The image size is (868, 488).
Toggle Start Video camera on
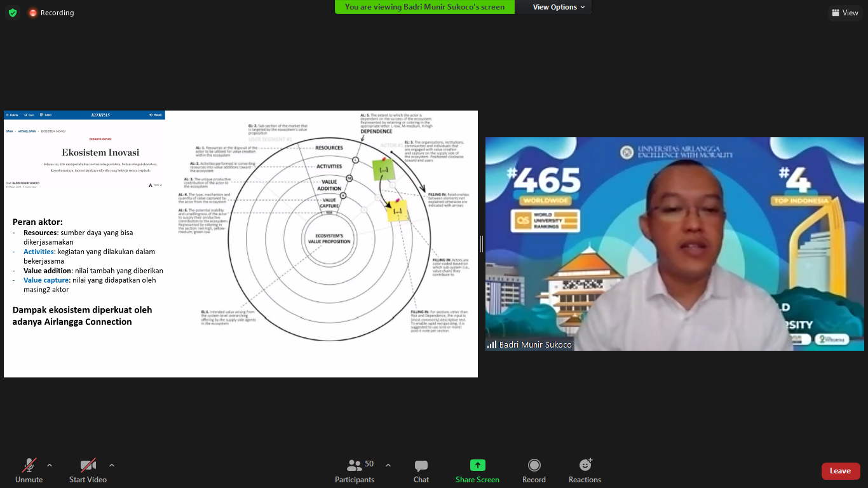click(x=88, y=471)
